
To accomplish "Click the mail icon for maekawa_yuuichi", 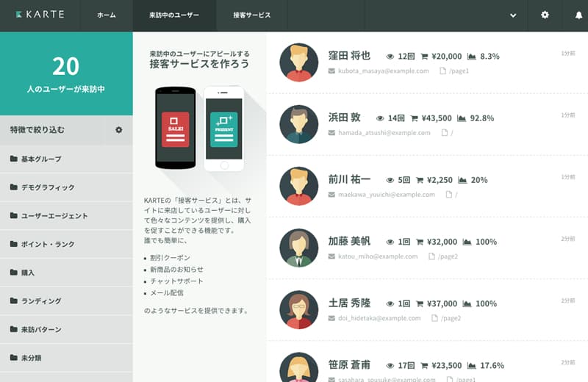I will tap(331, 195).
